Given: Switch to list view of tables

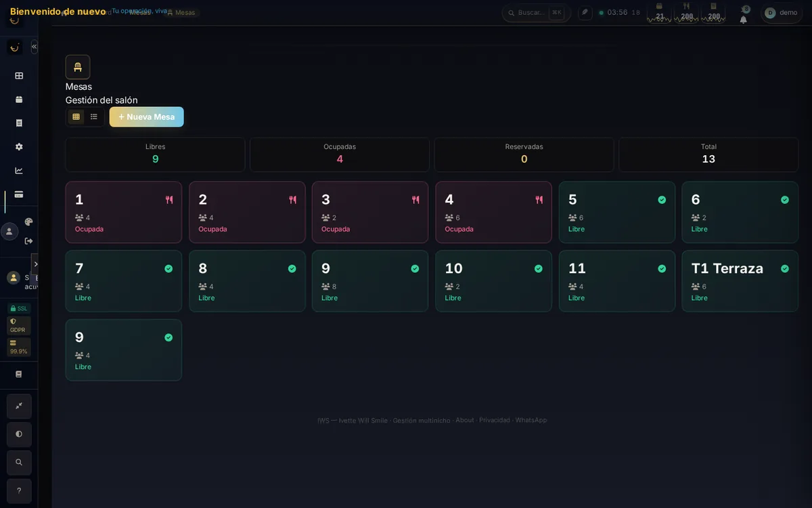Looking at the screenshot, I should tap(94, 117).
